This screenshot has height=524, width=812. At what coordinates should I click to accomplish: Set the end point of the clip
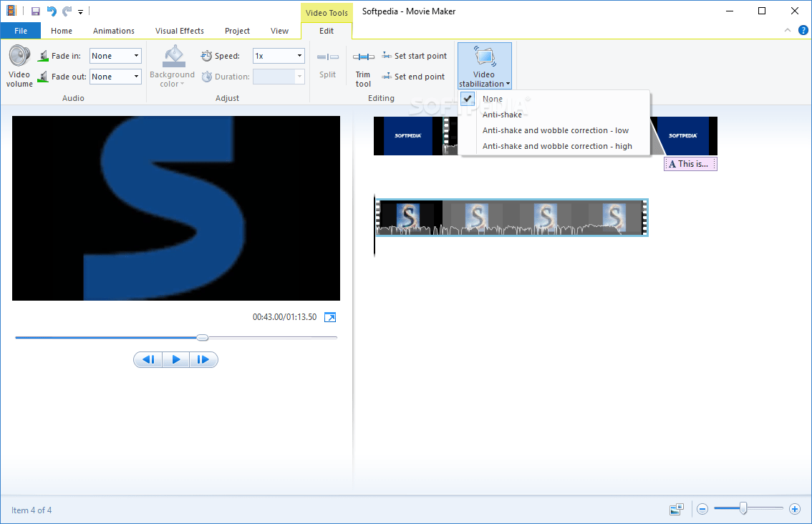414,77
